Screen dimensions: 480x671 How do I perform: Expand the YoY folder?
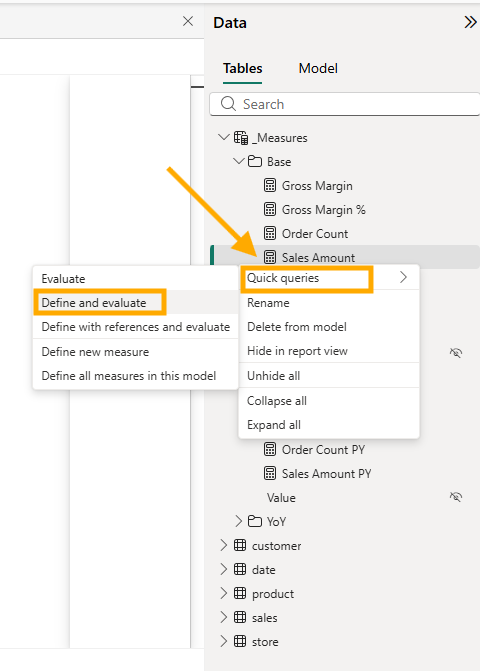239,521
